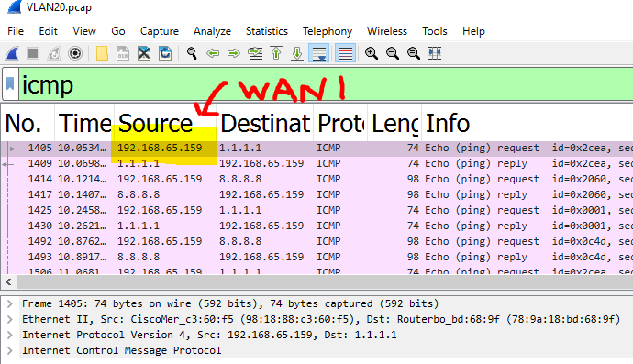This screenshot has height=364, width=633.
Task: Open the Help menu
Action: click(x=473, y=31)
